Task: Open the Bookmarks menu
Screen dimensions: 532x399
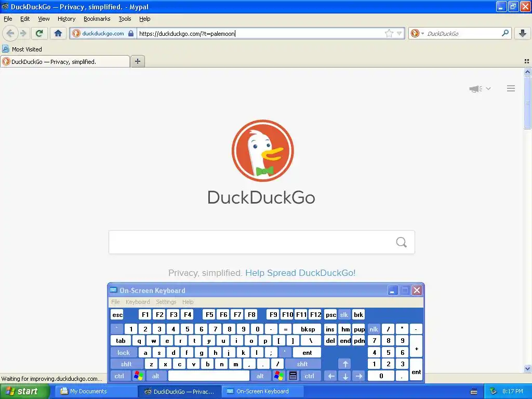Action: click(97, 19)
